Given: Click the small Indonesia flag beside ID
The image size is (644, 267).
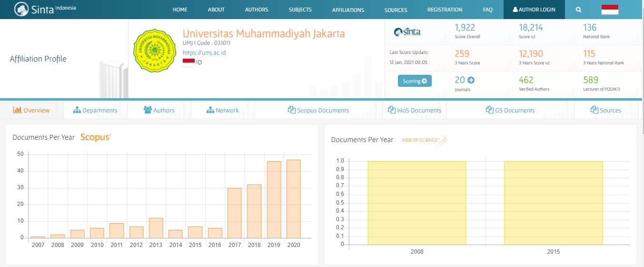Looking at the screenshot, I should (188, 62).
